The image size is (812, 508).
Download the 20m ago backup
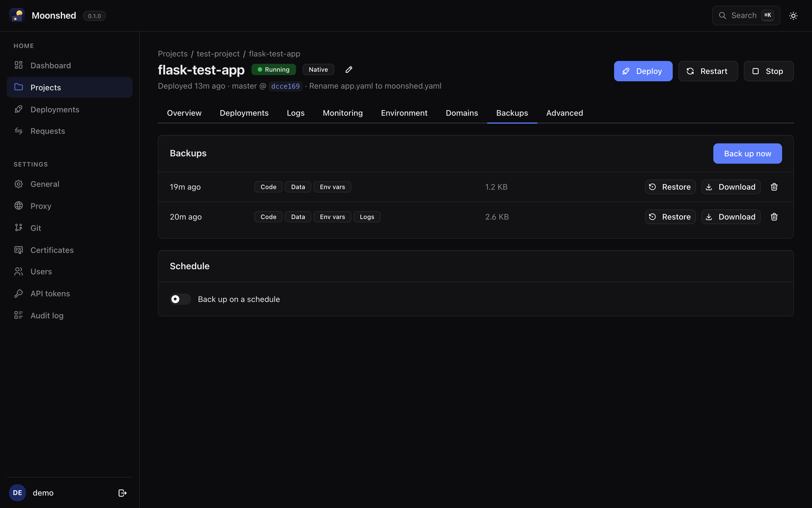tap(731, 217)
